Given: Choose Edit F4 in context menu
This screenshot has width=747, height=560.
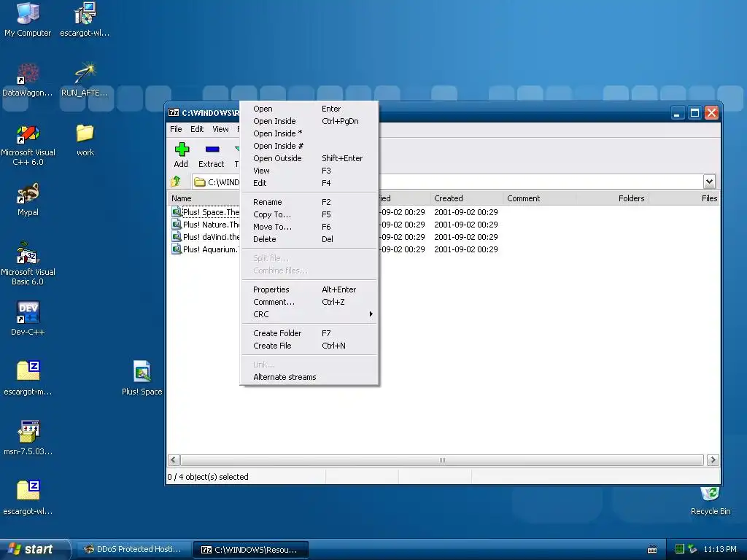Looking at the screenshot, I should 309,183.
